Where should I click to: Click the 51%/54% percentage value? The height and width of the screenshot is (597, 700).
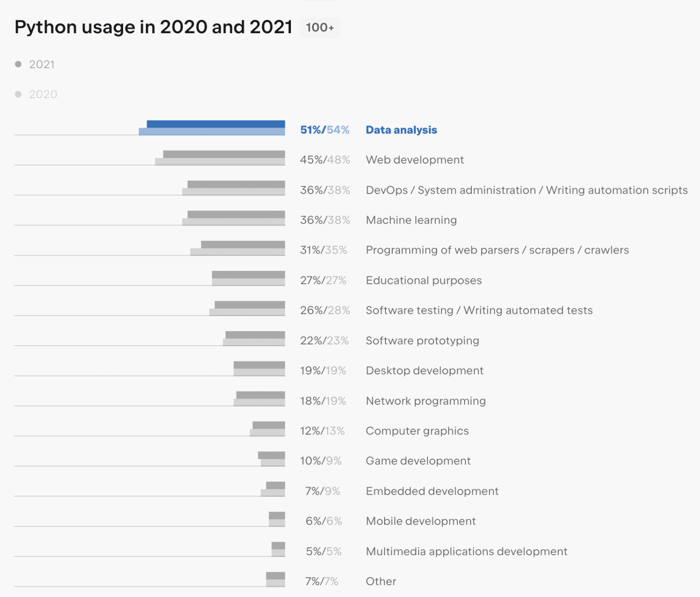(x=325, y=130)
